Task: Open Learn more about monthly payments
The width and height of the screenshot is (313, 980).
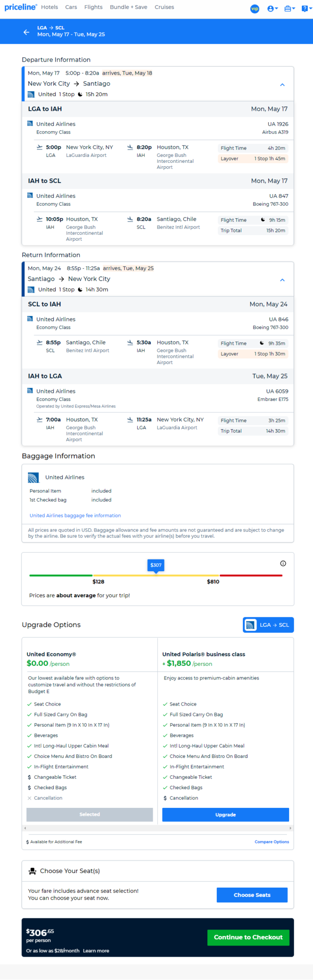Action: (x=96, y=951)
